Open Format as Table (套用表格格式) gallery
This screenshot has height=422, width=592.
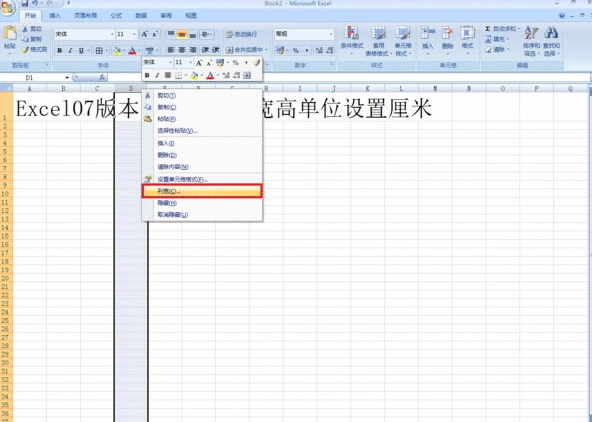click(x=379, y=41)
